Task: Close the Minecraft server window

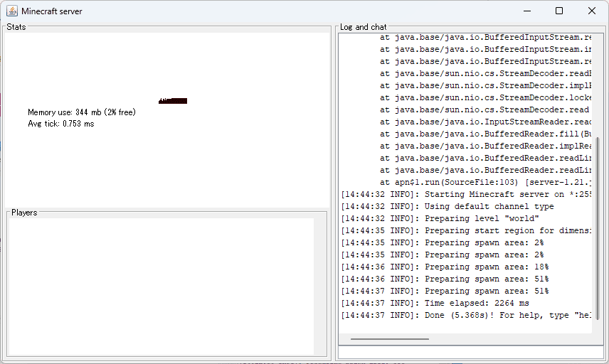Action: click(591, 11)
